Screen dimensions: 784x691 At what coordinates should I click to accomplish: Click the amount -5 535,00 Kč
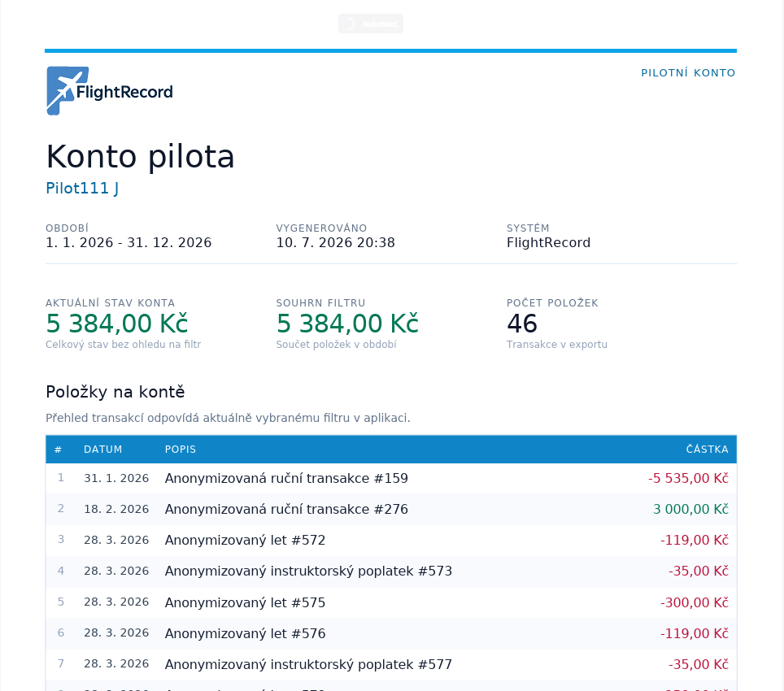click(x=688, y=478)
